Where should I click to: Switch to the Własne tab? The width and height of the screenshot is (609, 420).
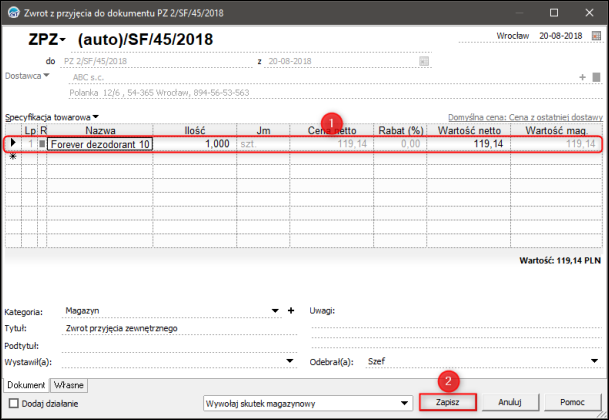coord(68,385)
